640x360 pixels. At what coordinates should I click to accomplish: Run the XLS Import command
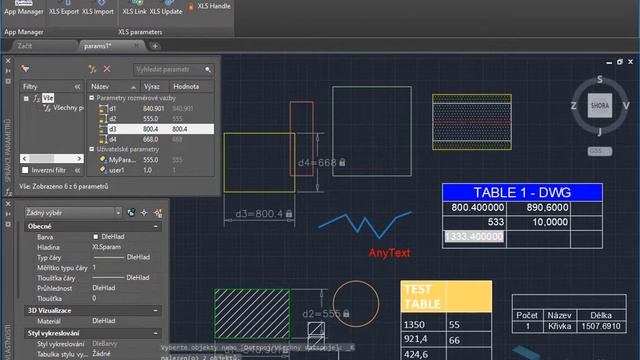pos(98,8)
